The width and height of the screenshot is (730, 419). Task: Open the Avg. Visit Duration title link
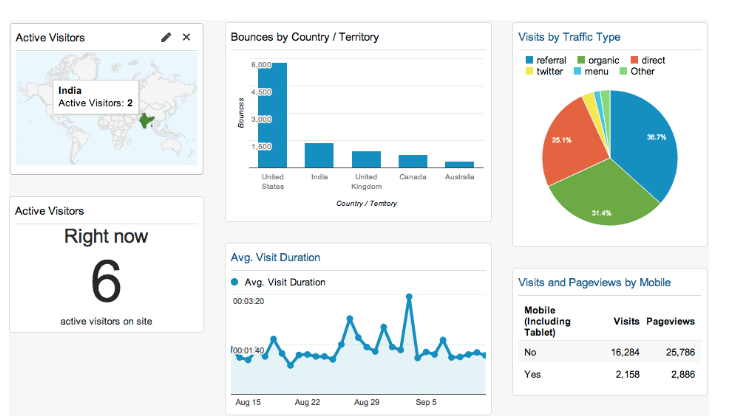coord(275,257)
